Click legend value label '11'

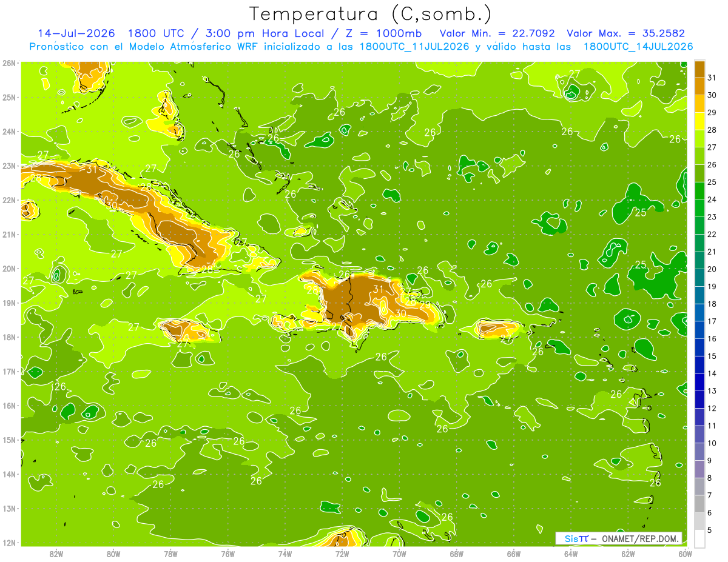click(x=712, y=426)
